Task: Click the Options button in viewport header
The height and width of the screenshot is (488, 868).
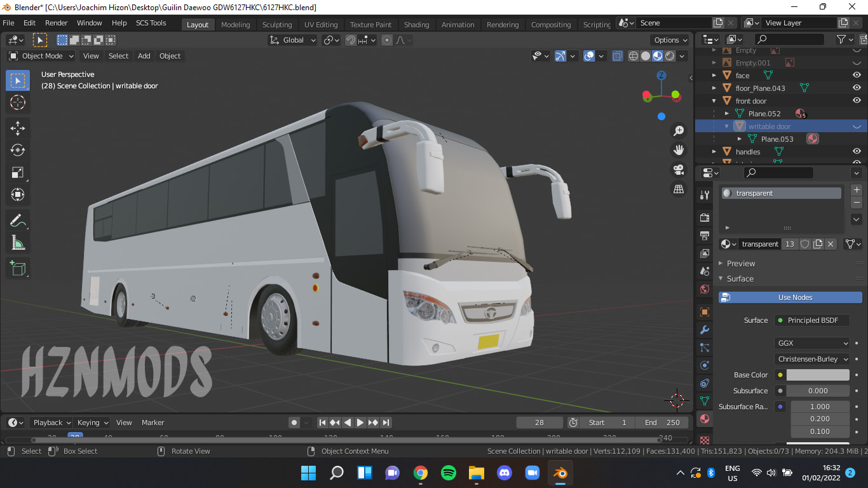Action: 671,40
